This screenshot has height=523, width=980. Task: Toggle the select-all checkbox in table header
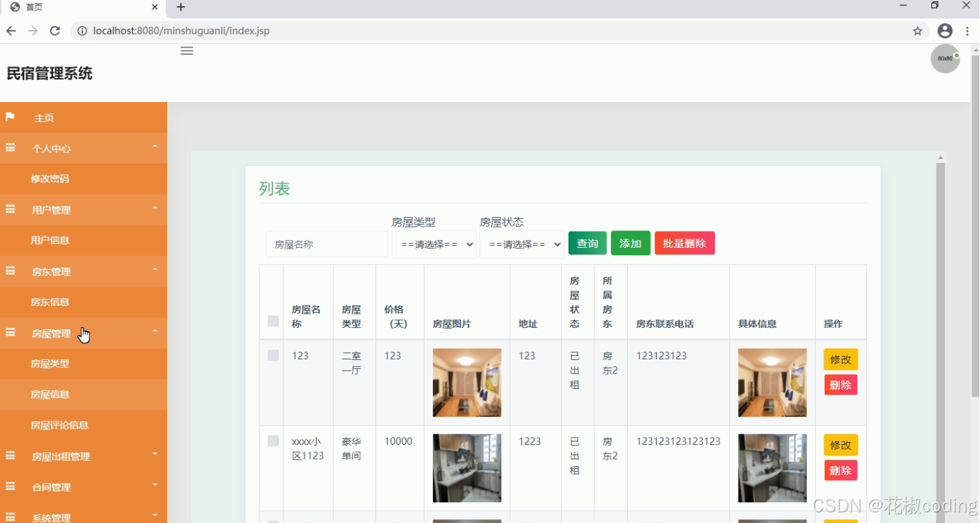point(272,321)
